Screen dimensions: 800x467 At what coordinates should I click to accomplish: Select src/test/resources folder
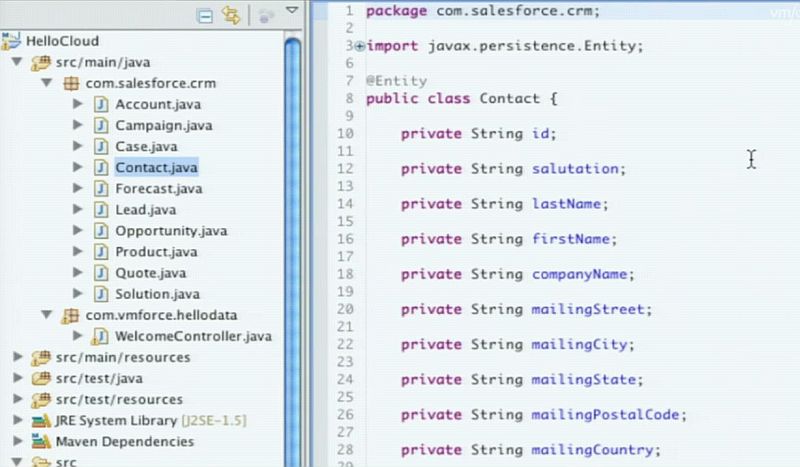(x=119, y=400)
